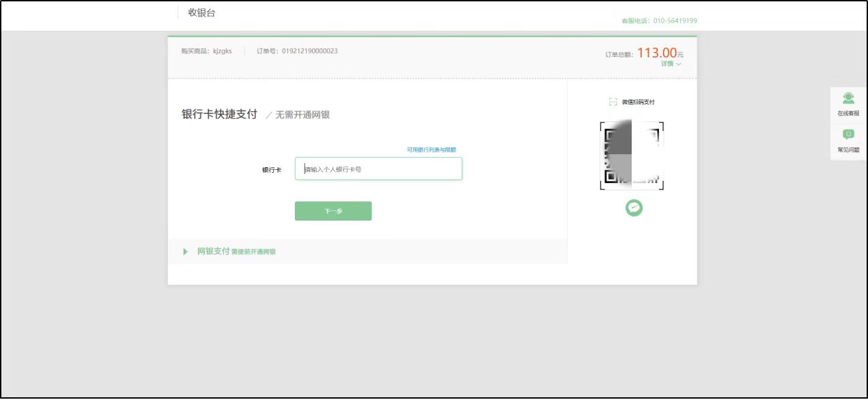Click the green round icon below QR code
868x400 pixels.
pos(634,208)
